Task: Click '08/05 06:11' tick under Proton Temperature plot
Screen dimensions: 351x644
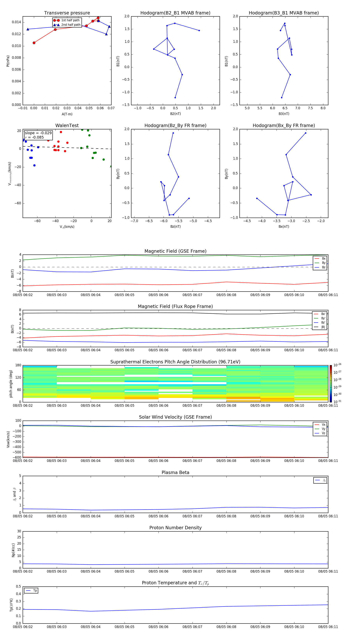Action: pyautogui.click(x=328, y=627)
